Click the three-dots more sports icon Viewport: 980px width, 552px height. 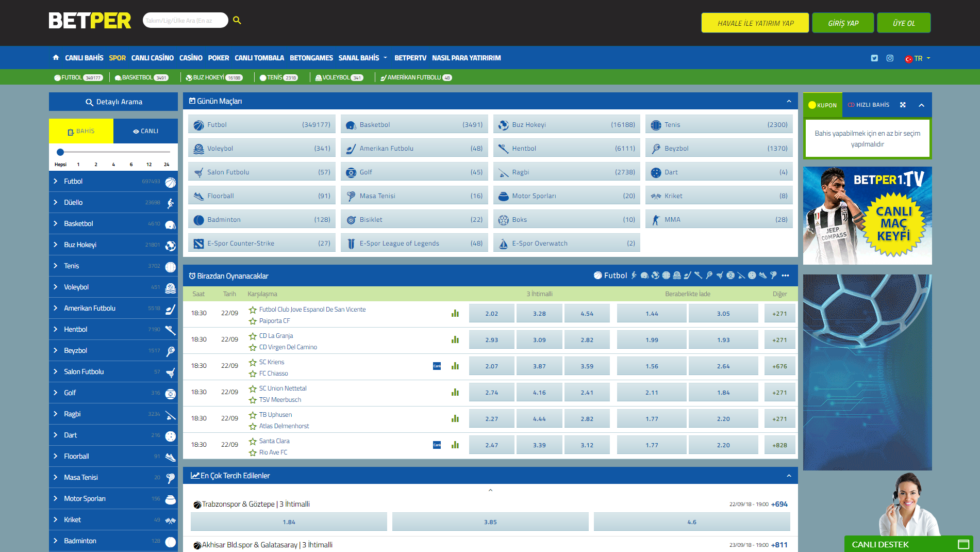785,275
